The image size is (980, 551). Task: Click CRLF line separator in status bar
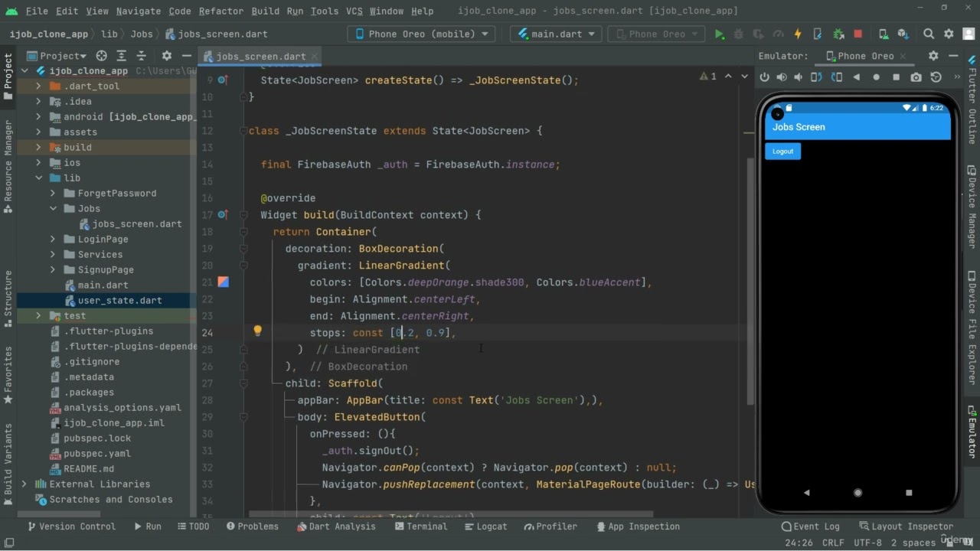point(833,543)
